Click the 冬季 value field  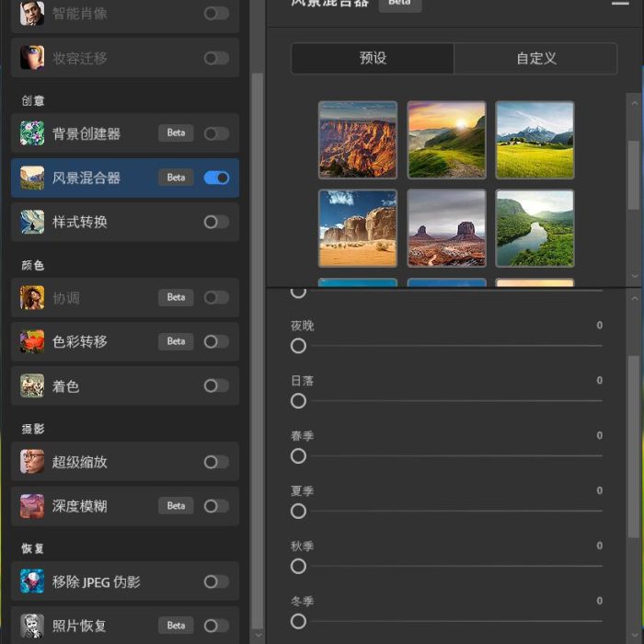599,601
